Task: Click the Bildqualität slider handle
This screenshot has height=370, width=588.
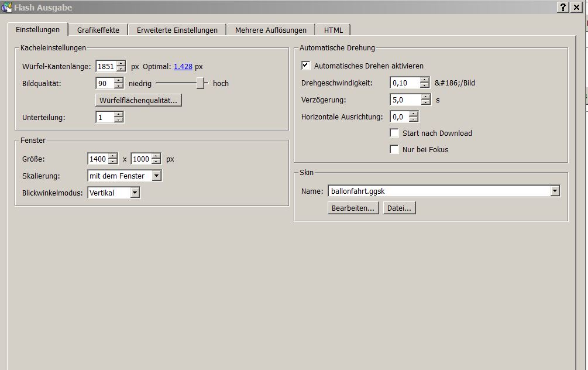Action: (x=201, y=83)
